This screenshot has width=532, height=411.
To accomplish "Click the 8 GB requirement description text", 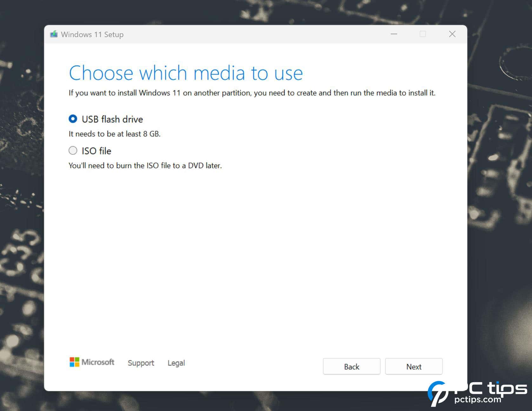I will [x=115, y=134].
